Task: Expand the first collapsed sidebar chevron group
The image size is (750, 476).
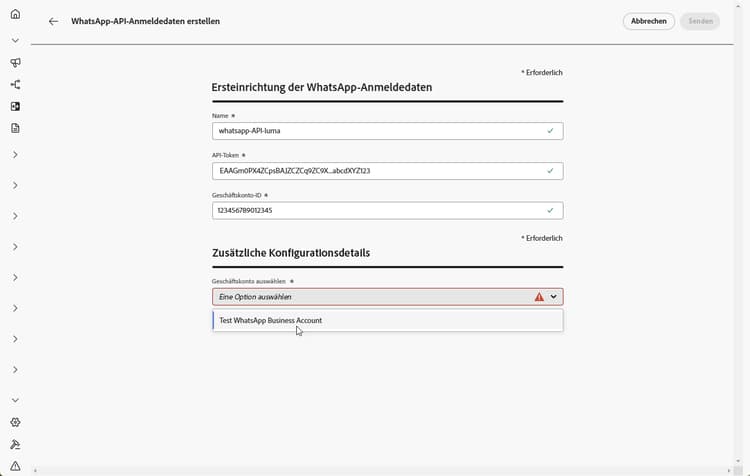Action: pyautogui.click(x=15, y=155)
